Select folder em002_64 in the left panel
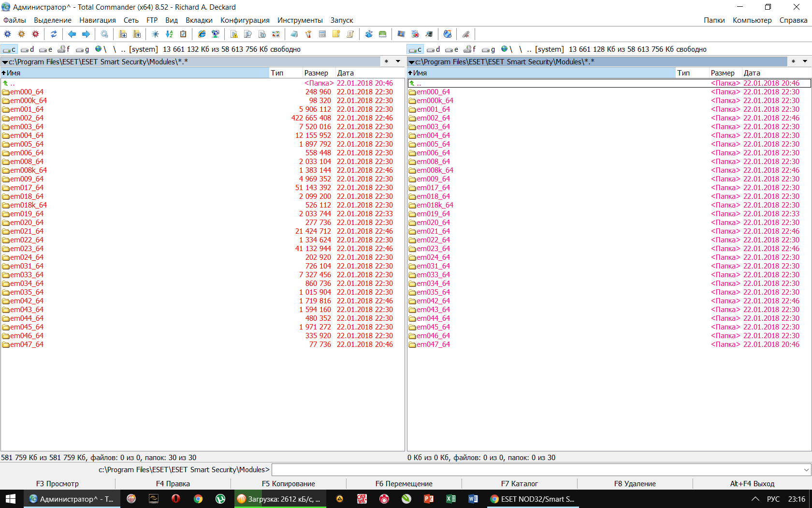 pyautogui.click(x=203, y=118)
